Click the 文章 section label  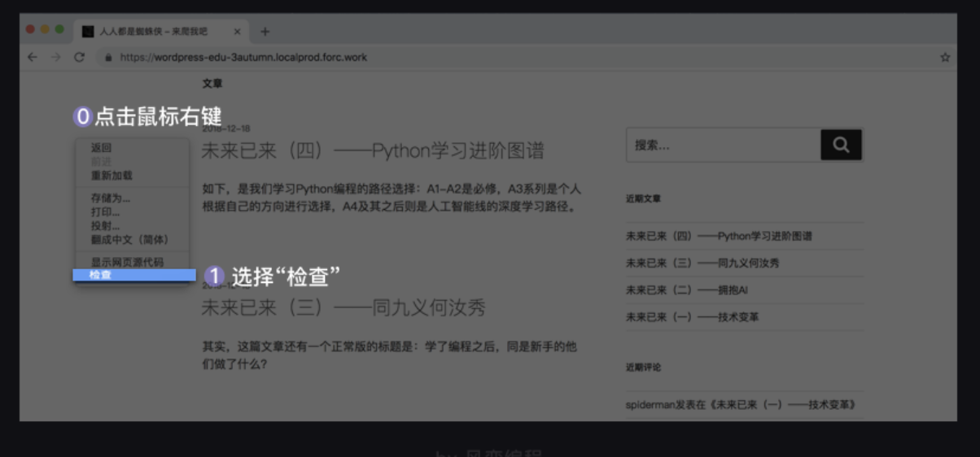212,83
